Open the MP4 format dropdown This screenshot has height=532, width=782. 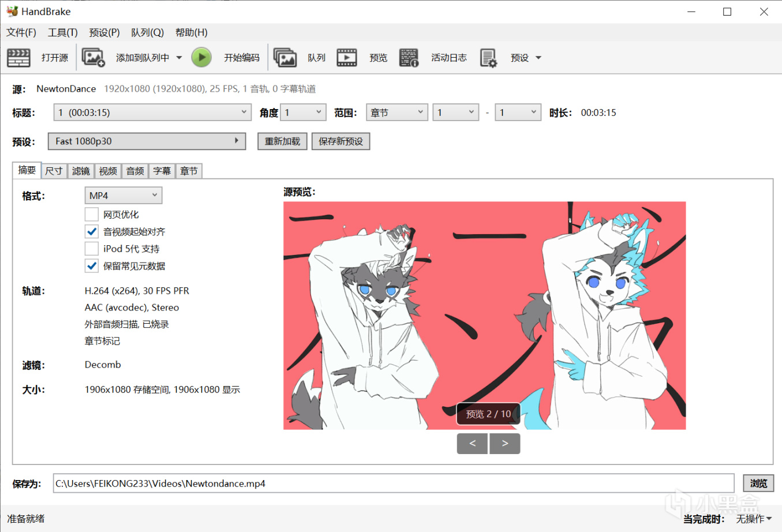click(x=124, y=196)
